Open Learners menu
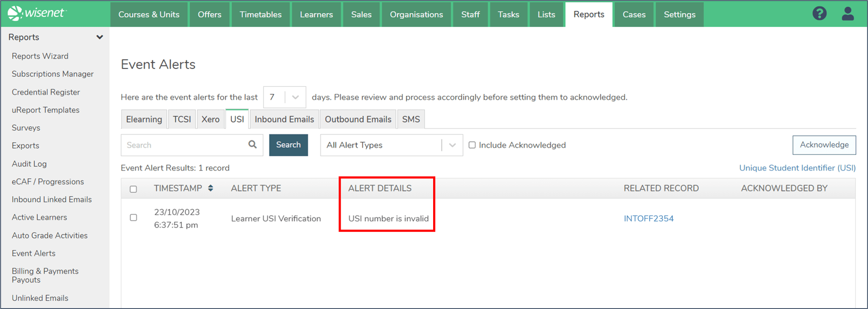This screenshot has height=309, width=868. (316, 14)
